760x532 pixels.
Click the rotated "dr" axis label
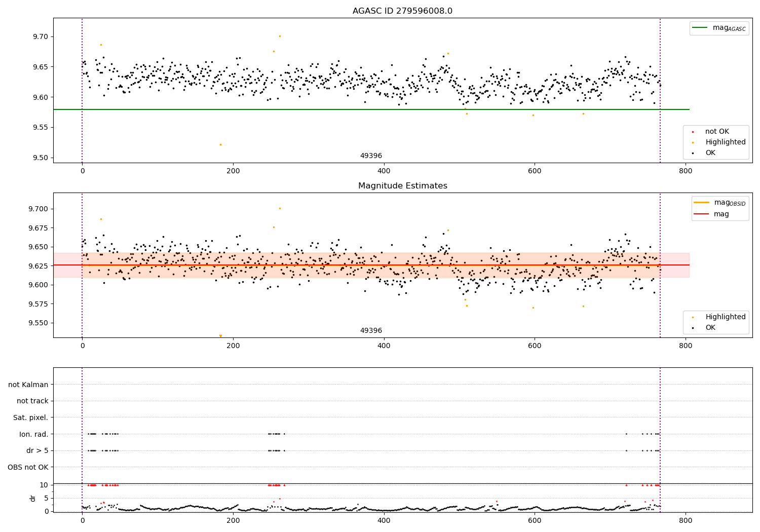click(33, 498)
